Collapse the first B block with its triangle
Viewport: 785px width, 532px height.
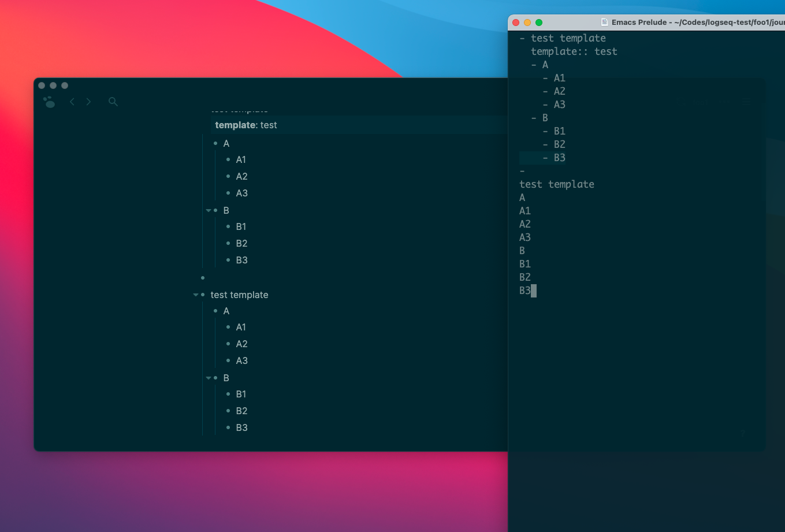209,210
